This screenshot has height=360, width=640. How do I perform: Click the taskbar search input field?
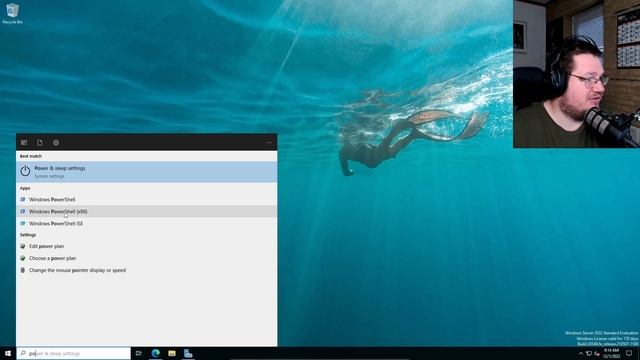73,353
